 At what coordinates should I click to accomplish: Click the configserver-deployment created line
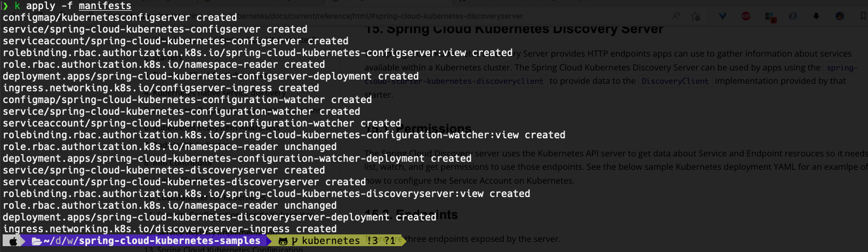click(x=211, y=76)
